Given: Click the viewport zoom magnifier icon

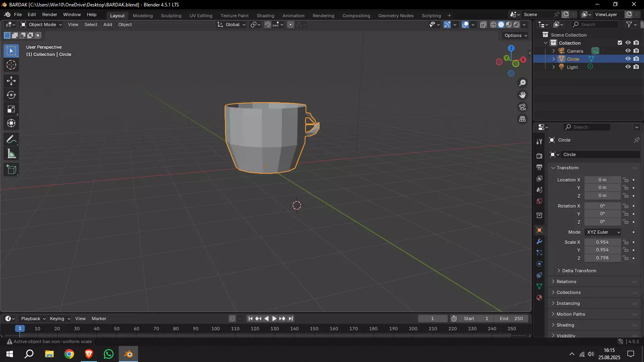Looking at the screenshot, I should tap(522, 83).
